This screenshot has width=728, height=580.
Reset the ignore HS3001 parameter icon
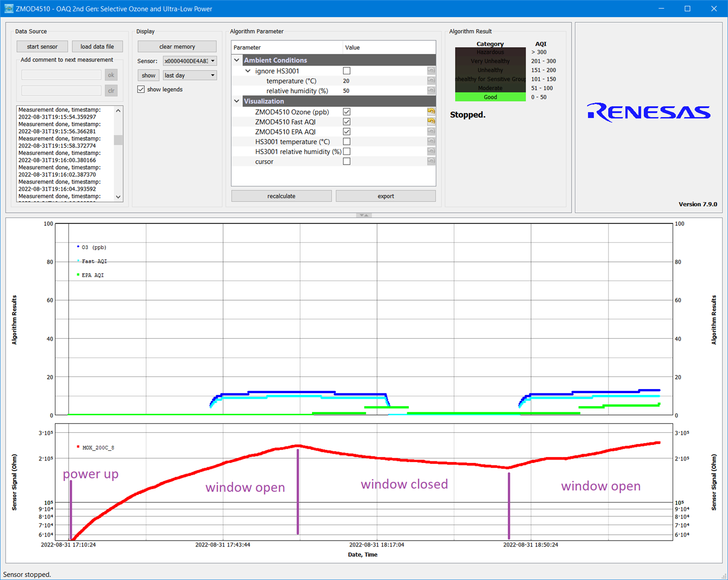coord(431,71)
